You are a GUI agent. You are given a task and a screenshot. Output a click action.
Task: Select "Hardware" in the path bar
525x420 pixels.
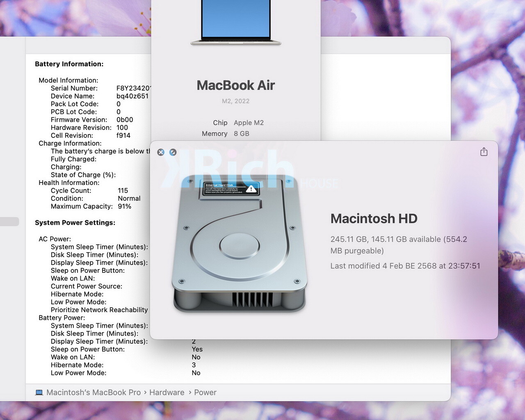[167, 393]
